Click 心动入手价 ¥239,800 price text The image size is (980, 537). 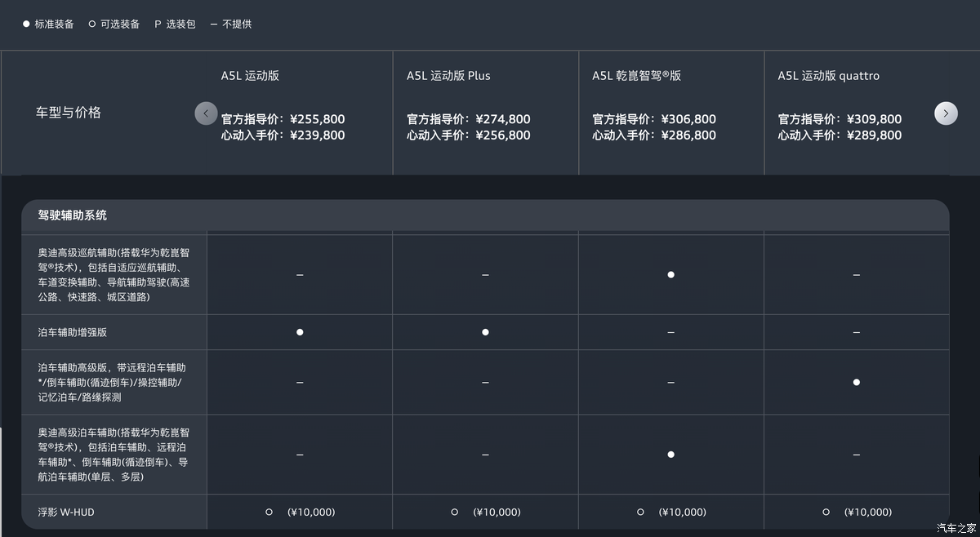[x=283, y=135]
